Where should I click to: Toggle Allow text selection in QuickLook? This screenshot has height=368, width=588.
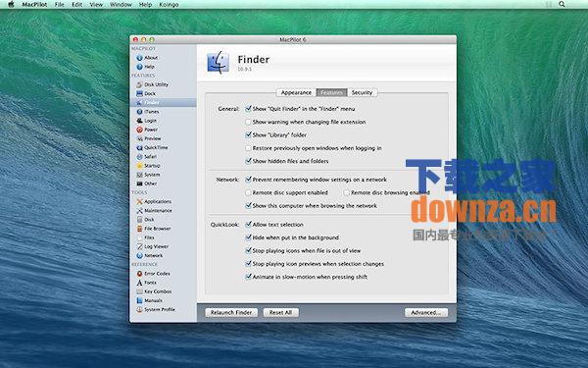(248, 225)
